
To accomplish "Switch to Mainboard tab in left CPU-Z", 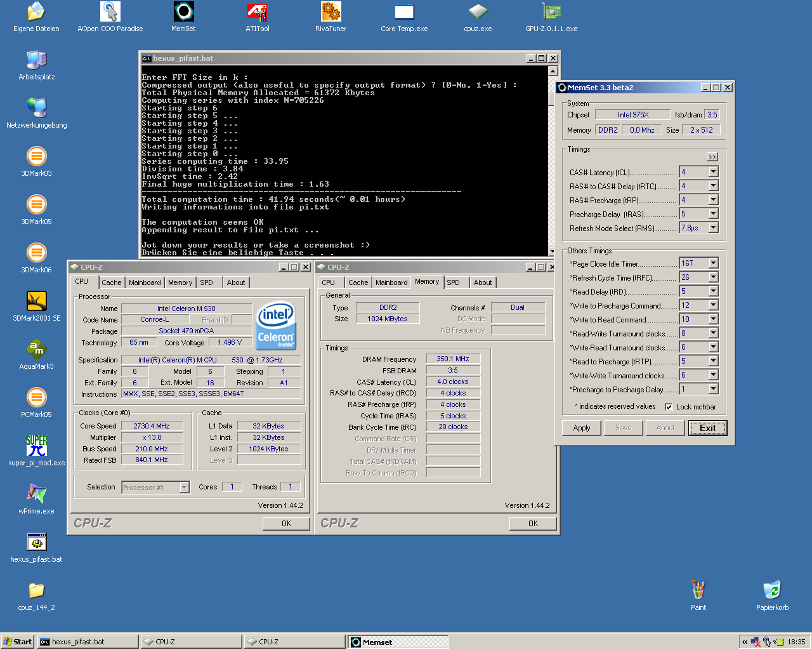I will point(145,282).
